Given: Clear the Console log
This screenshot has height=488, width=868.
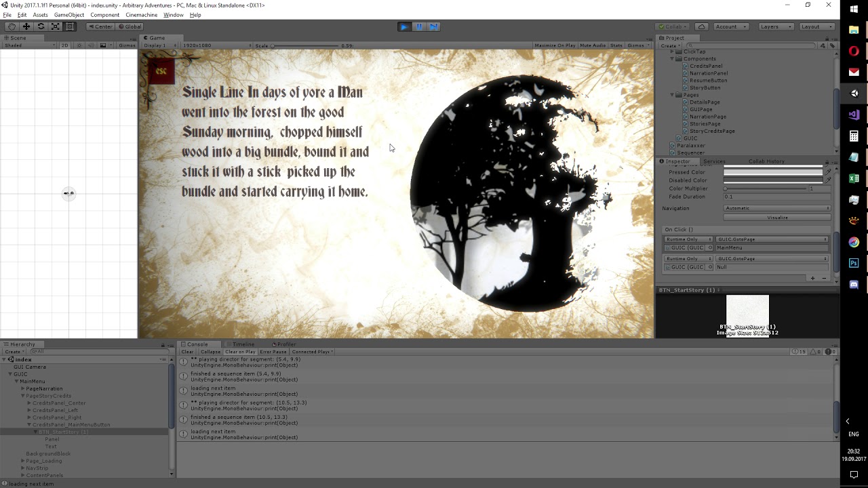Looking at the screenshot, I should coord(188,352).
